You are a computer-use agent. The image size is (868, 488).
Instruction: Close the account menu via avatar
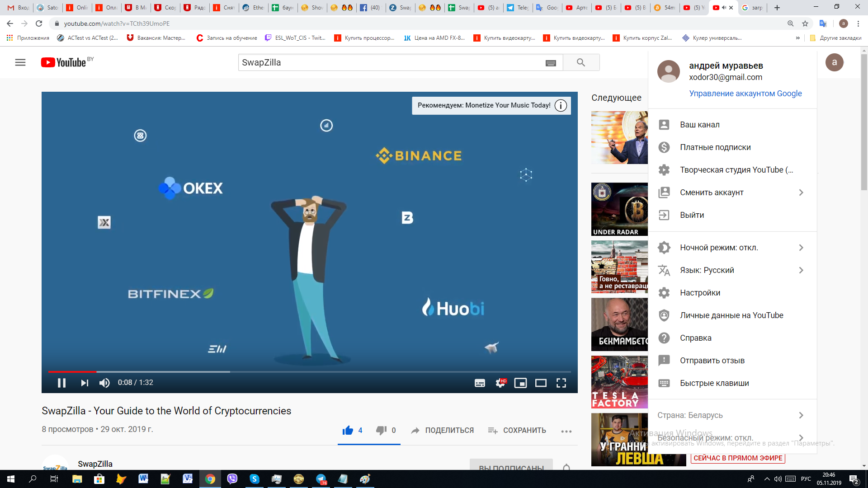tap(834, 62)
